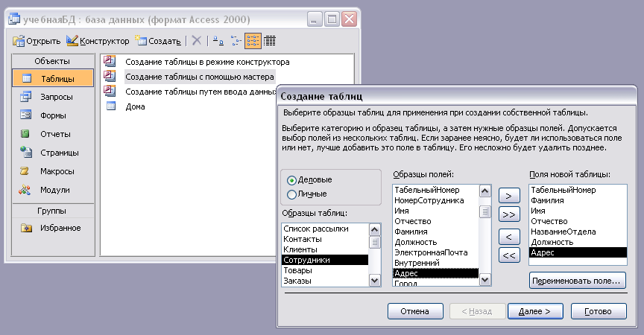The image size is (644, 335).
Task: Select the details table view icon
Action: 269,41
